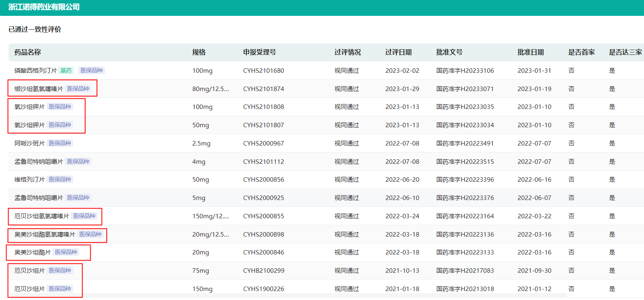
Task: Select the 规格 column header
Action: click(x=199, y=52)
